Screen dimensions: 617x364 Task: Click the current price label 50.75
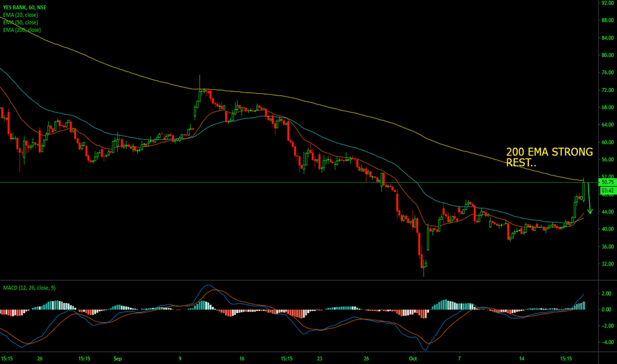(607, 182)
